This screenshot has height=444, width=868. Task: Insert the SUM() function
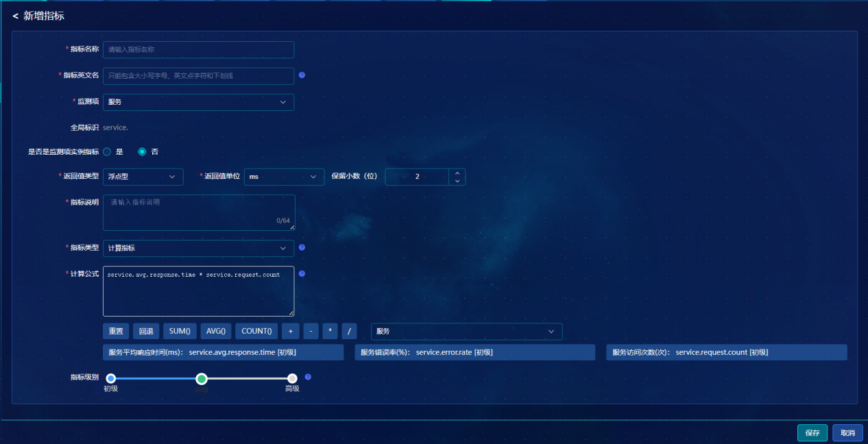[x=180, y=332]
